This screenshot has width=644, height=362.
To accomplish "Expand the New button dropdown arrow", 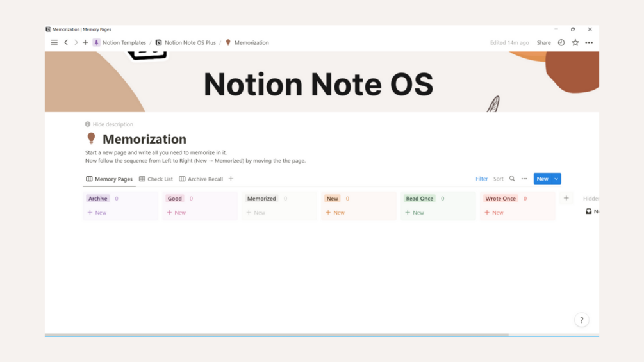I will (556, 179).
